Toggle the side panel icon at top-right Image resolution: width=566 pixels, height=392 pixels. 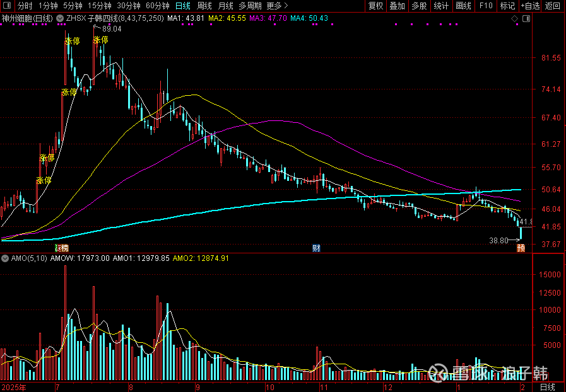click(x=526, y=18)
